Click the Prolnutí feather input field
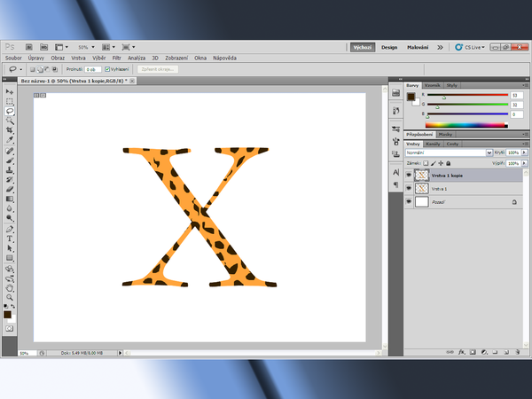 pos(92,68)
